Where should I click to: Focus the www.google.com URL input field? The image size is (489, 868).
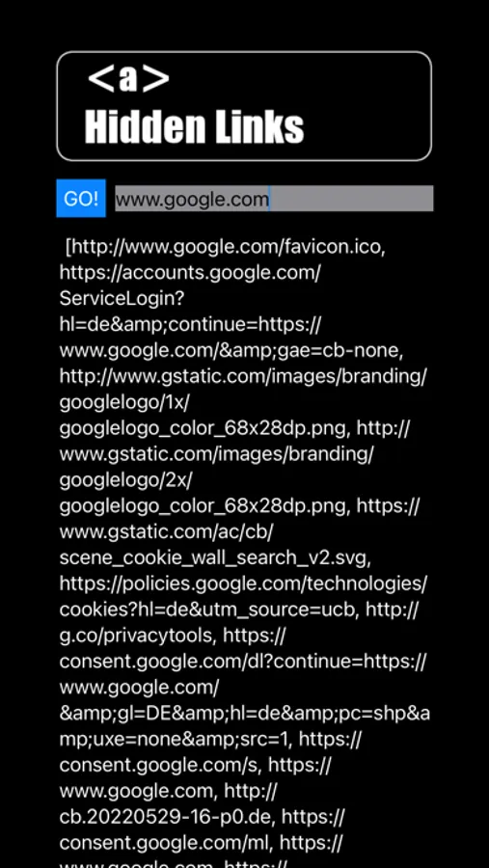(274, 199)
